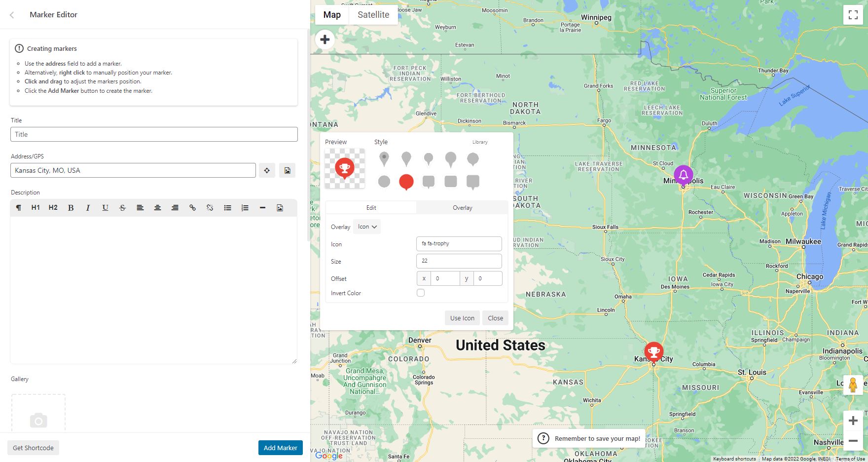This screenshot has width=868, height=462.
Task: Center-align description text
Action: (x=157, y=208)
